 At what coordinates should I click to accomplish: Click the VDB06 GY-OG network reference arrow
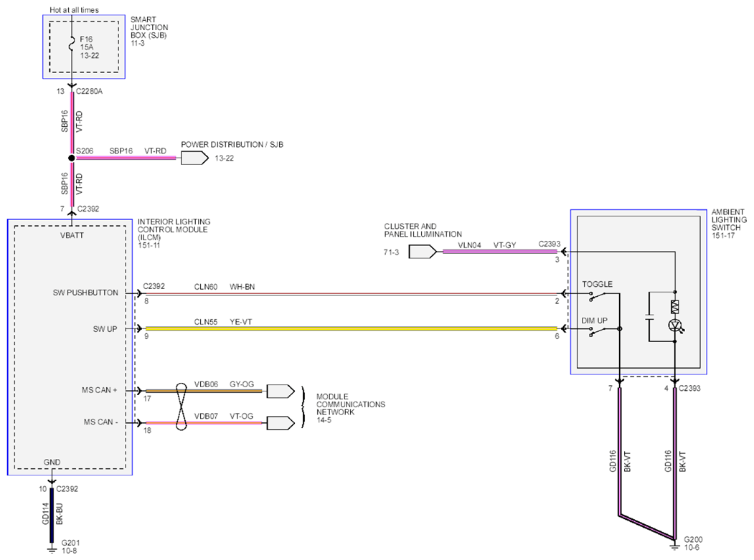click(x=281, y=391)
